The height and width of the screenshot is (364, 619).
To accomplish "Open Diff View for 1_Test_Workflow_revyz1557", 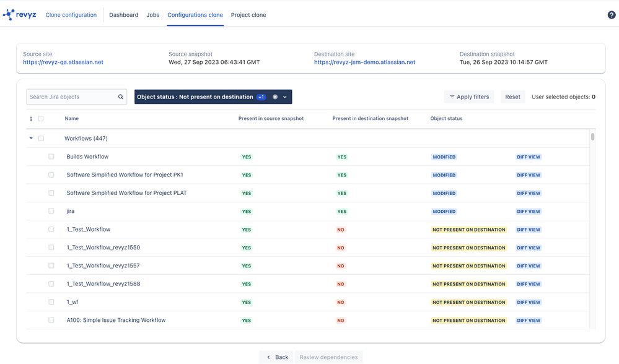I will pos(528,266).
